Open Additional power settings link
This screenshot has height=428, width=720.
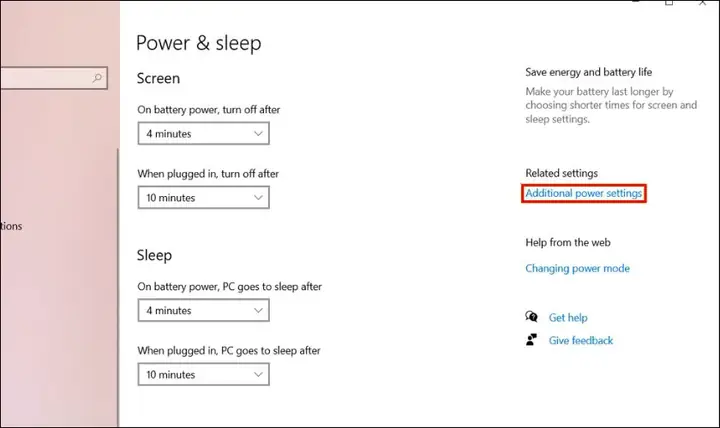[x=584, y=193]
